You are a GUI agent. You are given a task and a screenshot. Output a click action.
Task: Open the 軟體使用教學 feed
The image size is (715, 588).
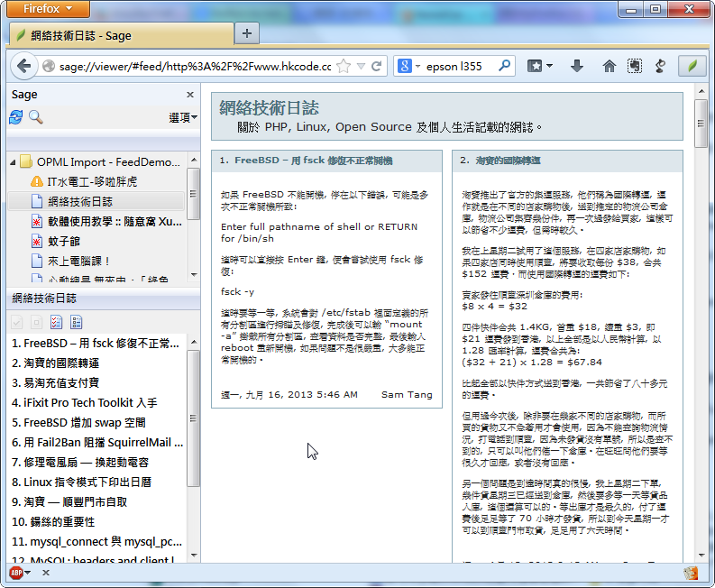click(115, 221)
